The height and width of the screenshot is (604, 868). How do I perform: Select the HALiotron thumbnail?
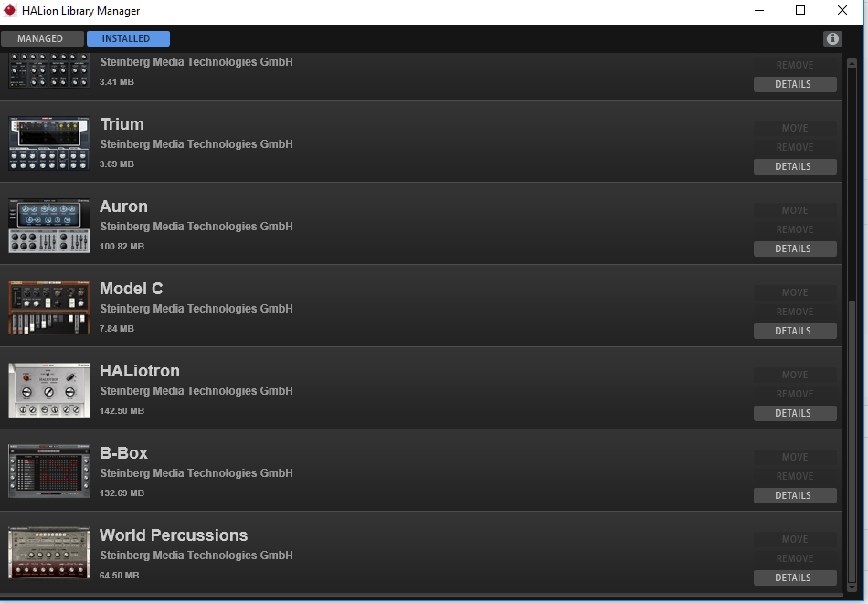[49, 390]
